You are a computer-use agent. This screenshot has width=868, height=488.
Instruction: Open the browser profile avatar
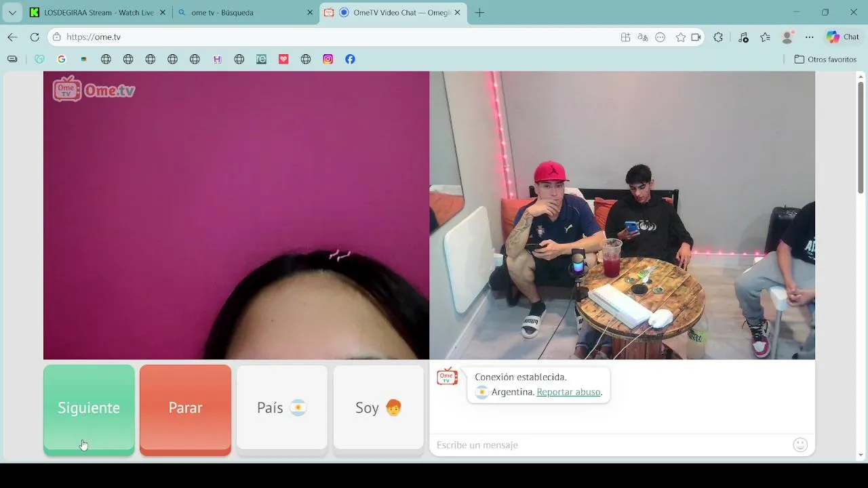point(787,37)
